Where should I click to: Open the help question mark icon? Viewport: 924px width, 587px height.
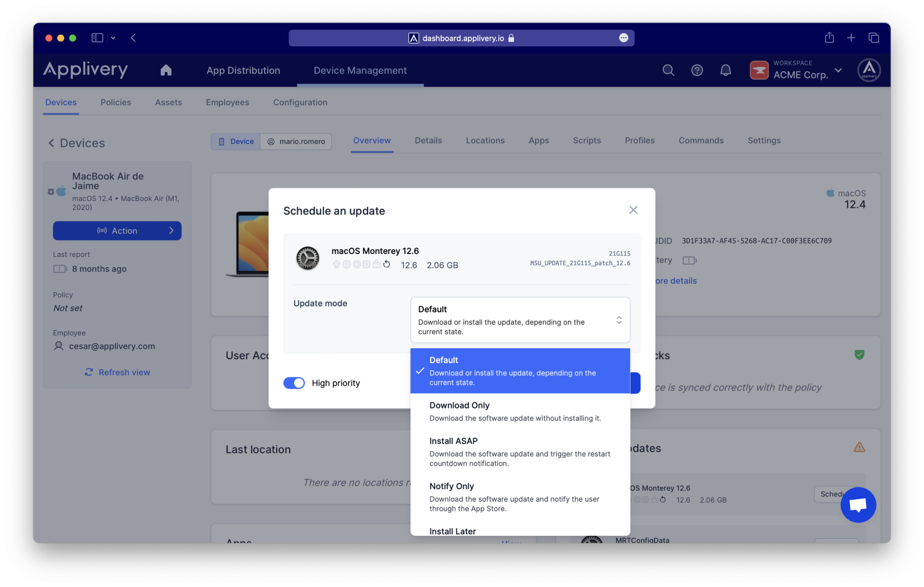coord(697,70)
